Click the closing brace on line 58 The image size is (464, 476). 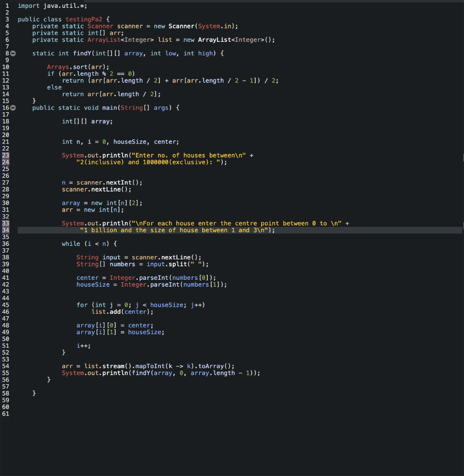coord(34,393)
